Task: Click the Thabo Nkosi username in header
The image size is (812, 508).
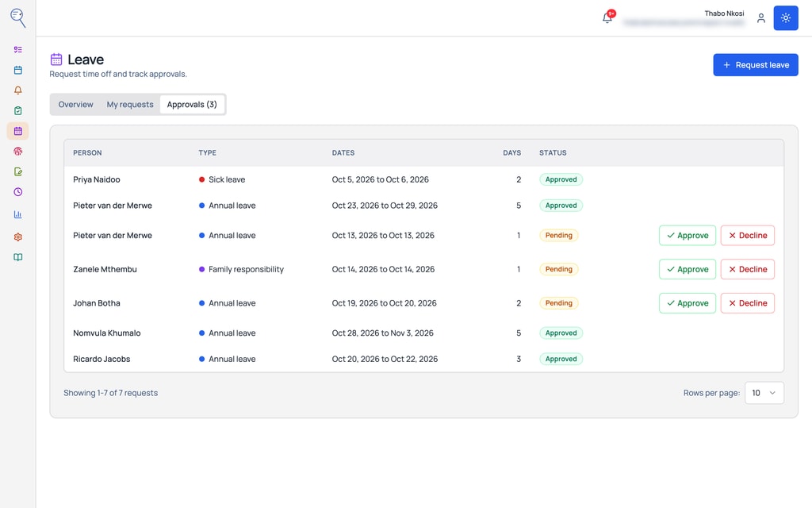Action: click(x=724, y=13)
